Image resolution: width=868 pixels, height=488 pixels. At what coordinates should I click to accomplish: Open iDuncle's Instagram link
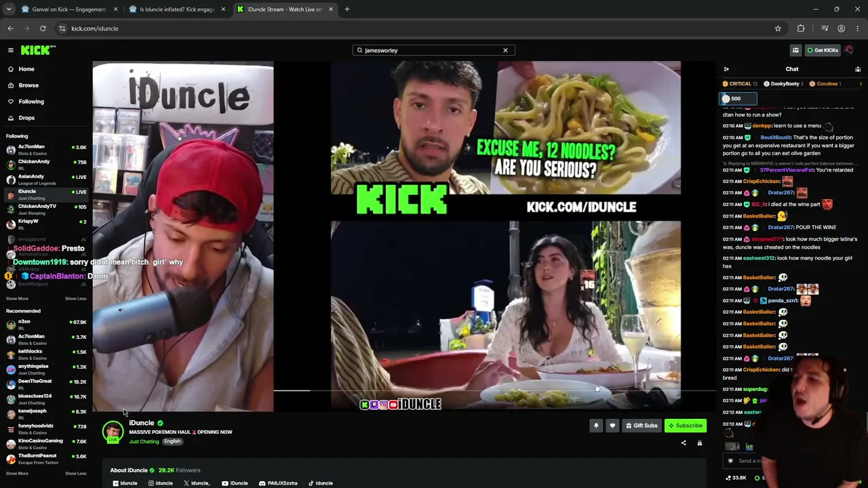click(x=161, y=483)
